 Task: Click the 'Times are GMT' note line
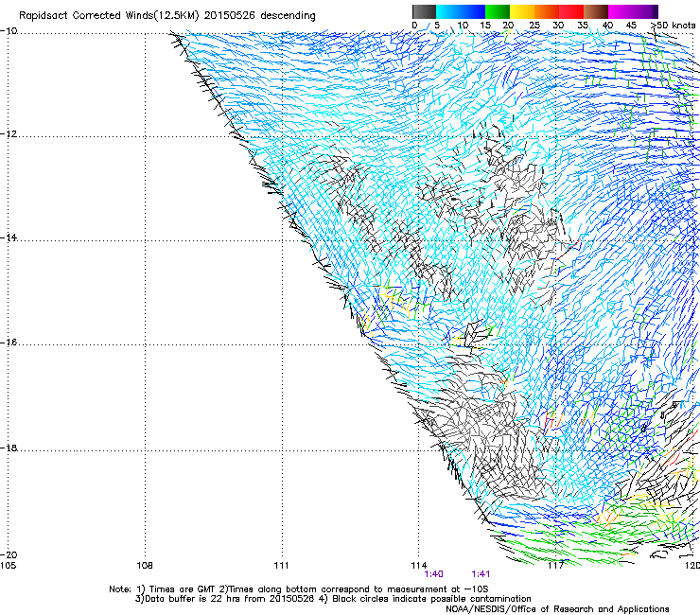(x=298, y=589)
